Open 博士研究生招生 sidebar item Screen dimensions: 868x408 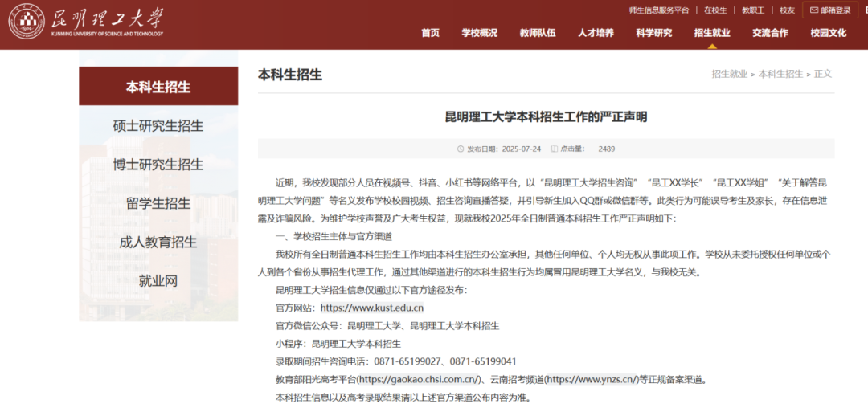[x=158, y=165]
